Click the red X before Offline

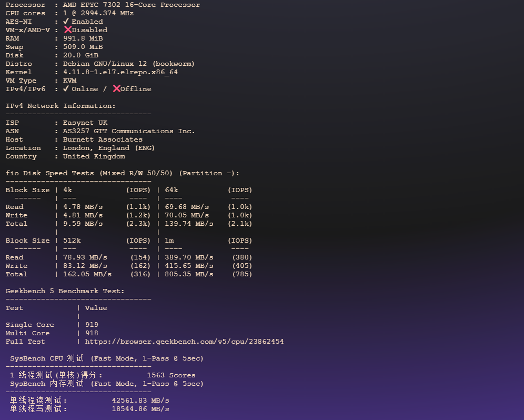tap(116, 89)
